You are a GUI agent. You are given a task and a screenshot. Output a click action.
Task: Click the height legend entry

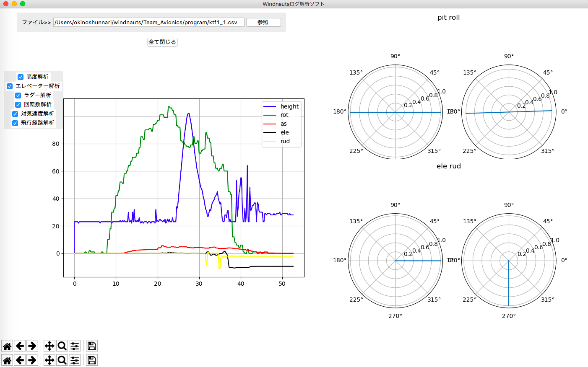(281, 106)
